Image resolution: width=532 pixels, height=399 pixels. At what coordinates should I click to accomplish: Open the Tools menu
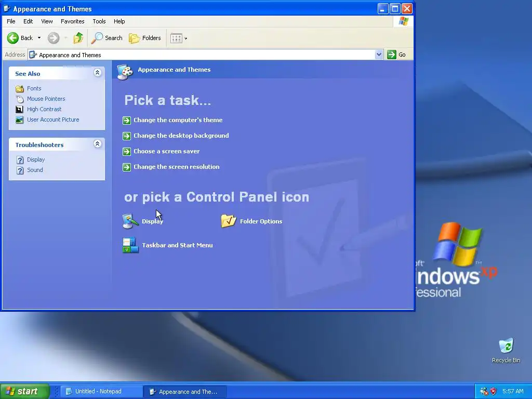pyautogui.click(x=99, y=21)
